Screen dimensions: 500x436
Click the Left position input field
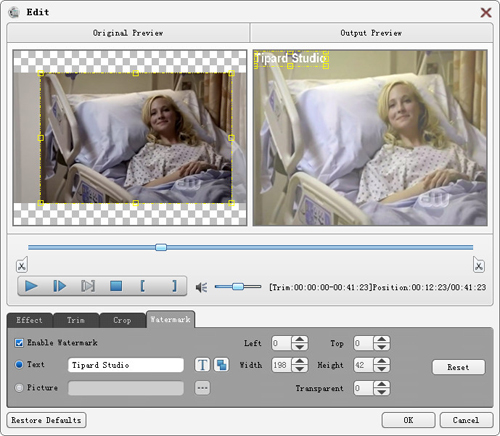tap(282, 343)
